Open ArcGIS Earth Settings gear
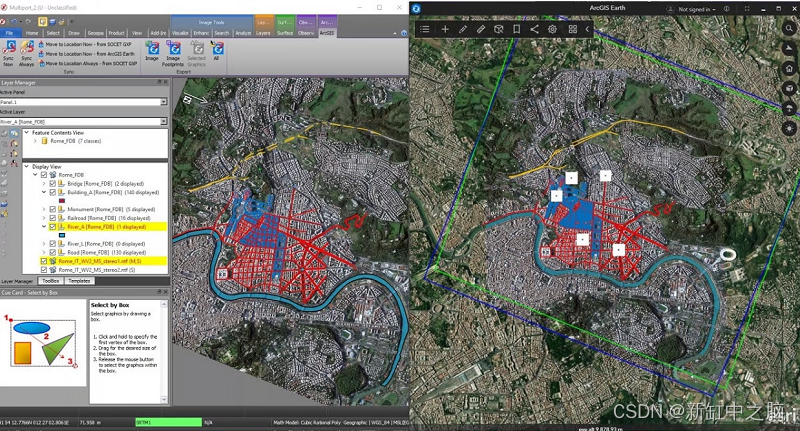The height and width of the screenshot is (431, 800). [552, 29]
